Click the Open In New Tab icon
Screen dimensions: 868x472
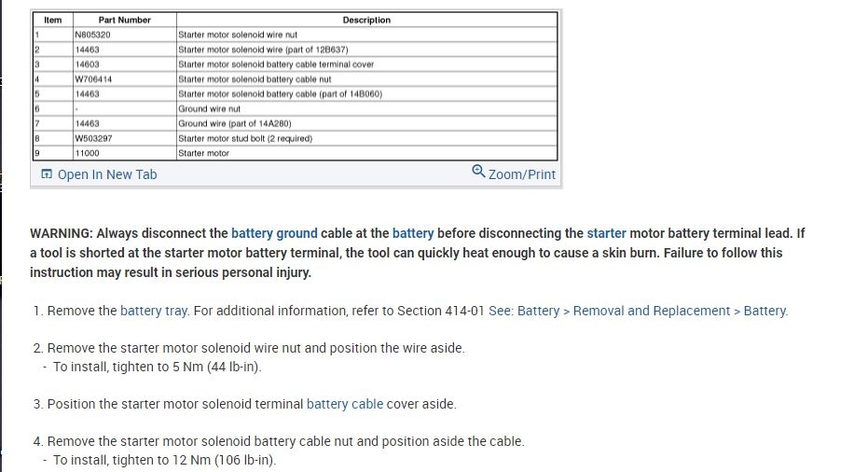coord(47,174)
